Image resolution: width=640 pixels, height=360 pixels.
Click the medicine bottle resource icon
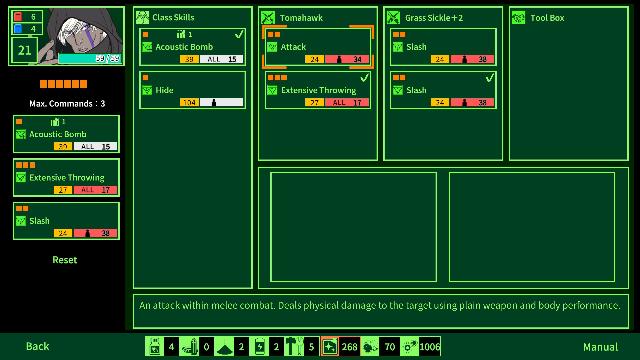(x=154, y=347)
